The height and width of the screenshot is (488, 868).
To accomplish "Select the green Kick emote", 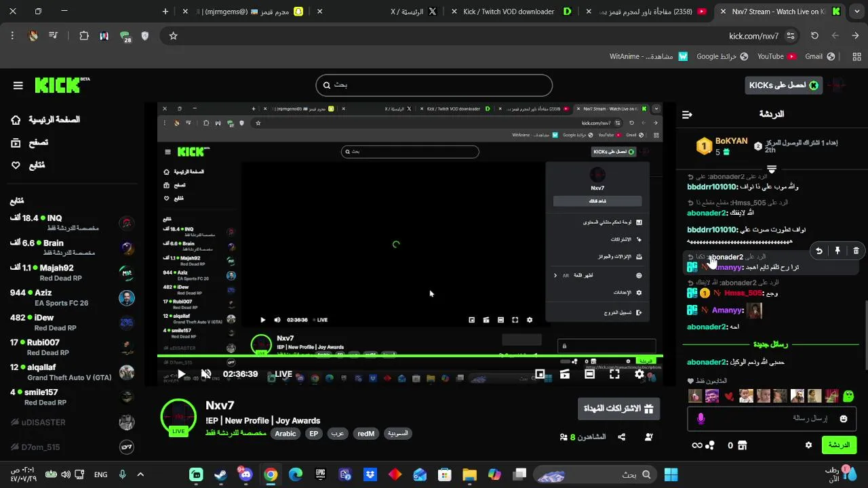I will pyautogui.click(x=848, y=396).
